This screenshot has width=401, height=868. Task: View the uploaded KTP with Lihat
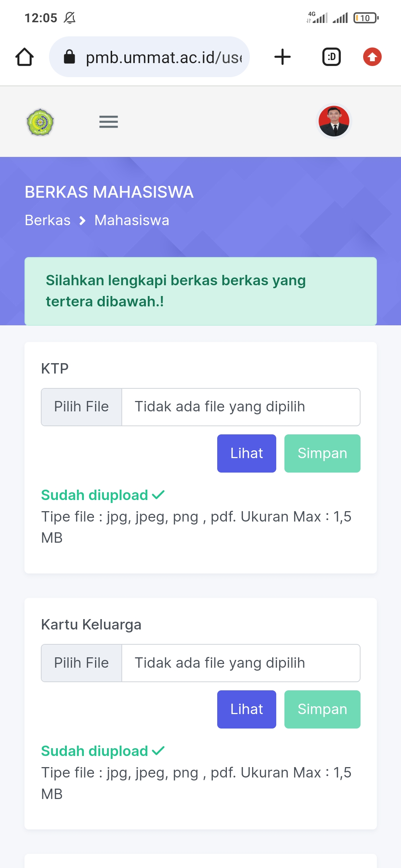[247, 453]
